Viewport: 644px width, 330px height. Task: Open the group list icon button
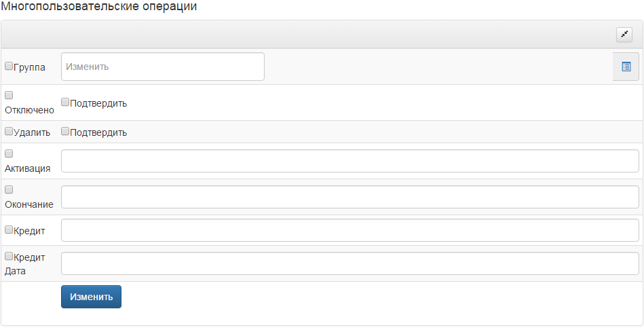coord(626,67)
